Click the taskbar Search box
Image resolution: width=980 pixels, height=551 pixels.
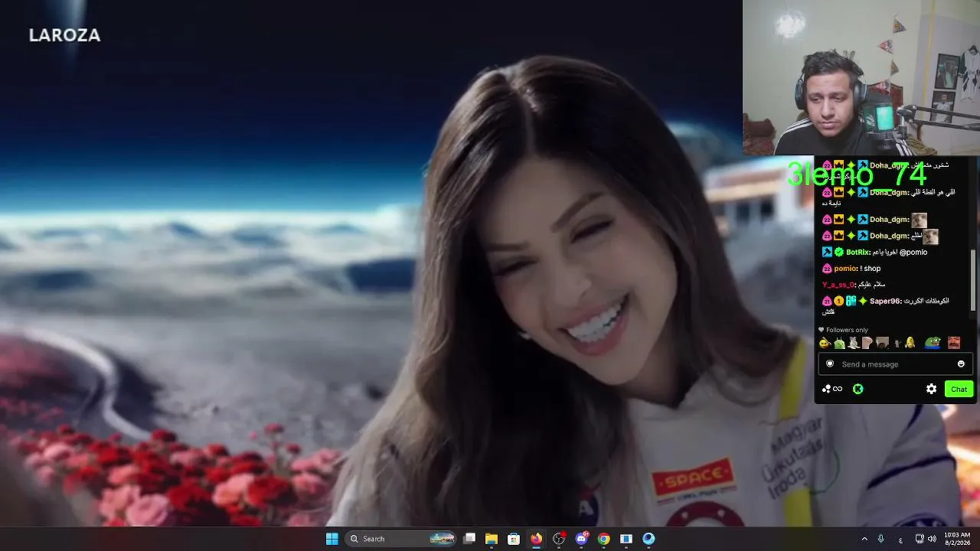click(x=400, y=539)
